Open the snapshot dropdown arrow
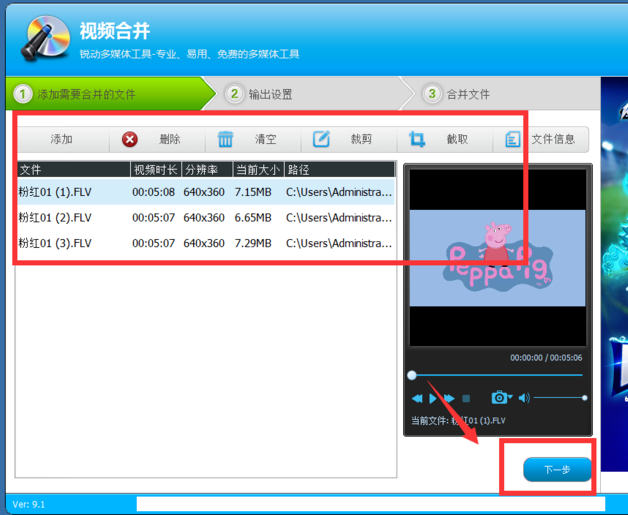The width and height of the screenshot is (628, 515). pyautogui.click(x=510, y=397)
